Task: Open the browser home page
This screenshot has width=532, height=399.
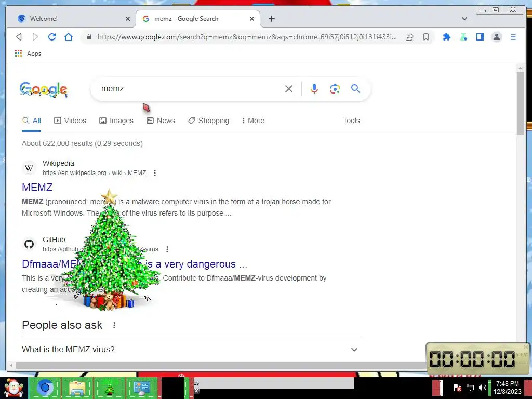Action: coord(69,37)
